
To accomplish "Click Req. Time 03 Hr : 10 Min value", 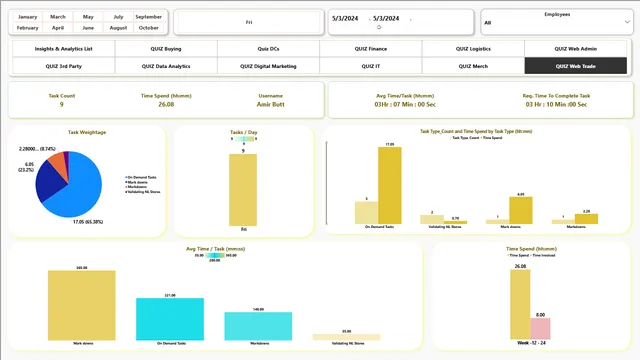I will [x=556, y=104].
